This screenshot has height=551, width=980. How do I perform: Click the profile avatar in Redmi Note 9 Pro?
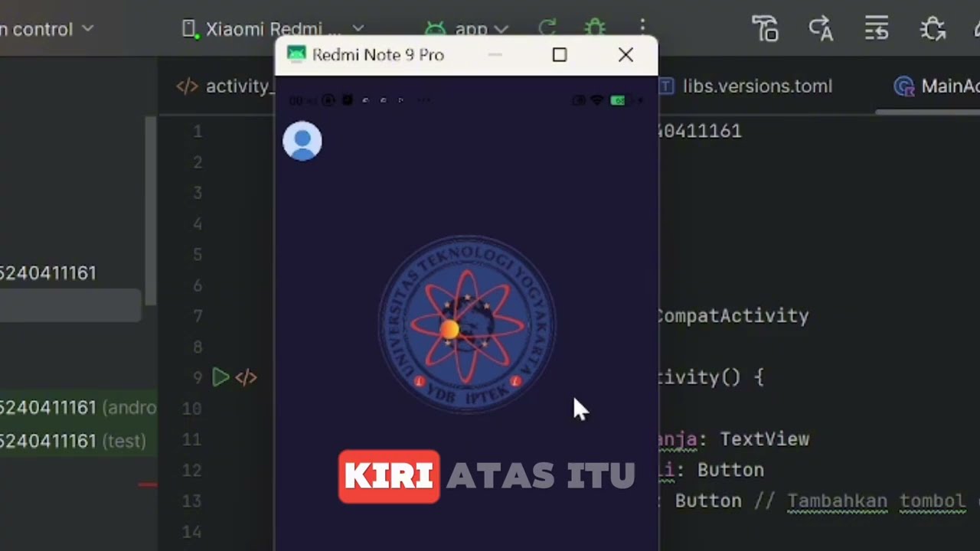coord(302,141)
